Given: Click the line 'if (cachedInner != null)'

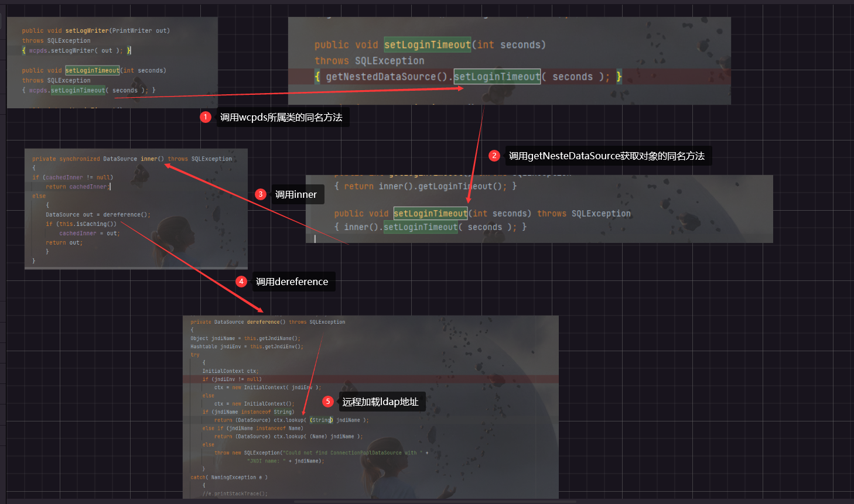Looking at the screenshot, I should 73,177.
